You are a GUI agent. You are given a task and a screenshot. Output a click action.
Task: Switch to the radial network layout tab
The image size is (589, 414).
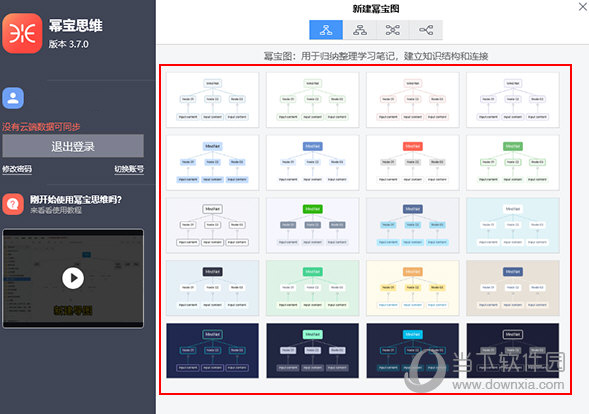pyautogui.click(x=393, y=30)
